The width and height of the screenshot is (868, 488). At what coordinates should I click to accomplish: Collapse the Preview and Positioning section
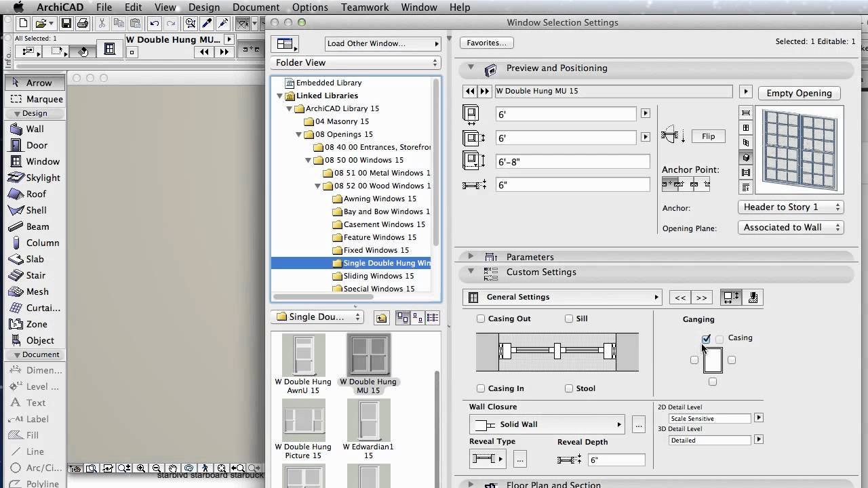[x=470, y=68]
